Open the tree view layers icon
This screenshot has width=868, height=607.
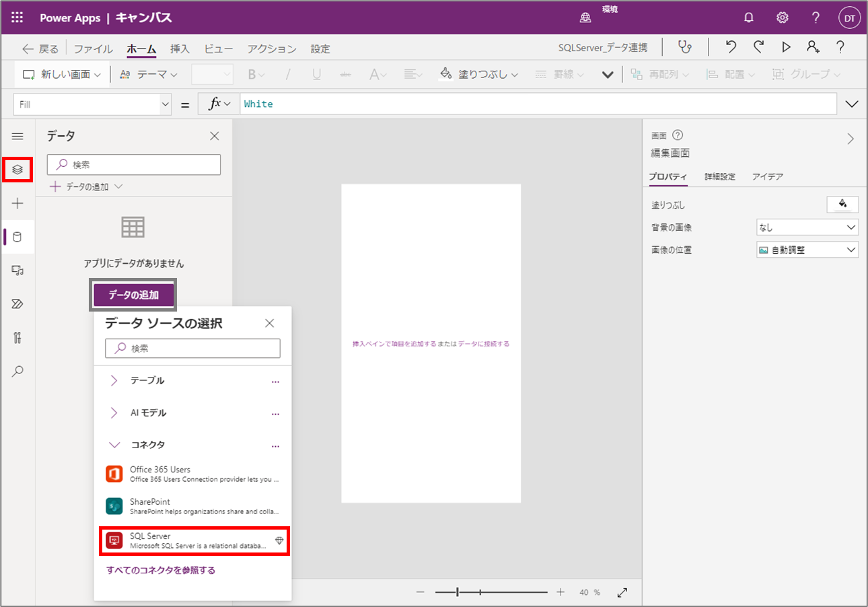point(18,170)
